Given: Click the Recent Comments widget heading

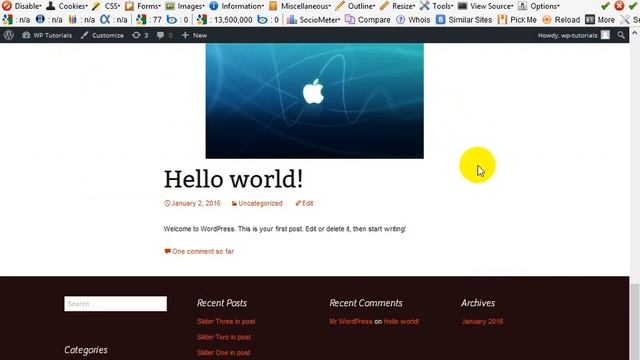Looking at the screenshot, I should (x=366, y=303).
